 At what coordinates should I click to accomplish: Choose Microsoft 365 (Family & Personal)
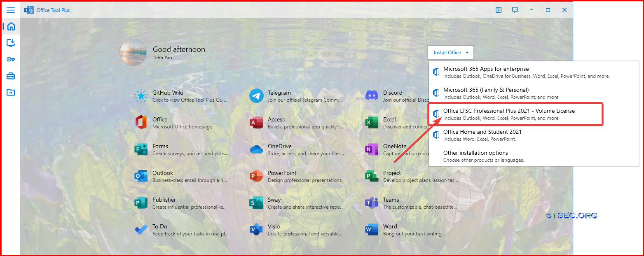click(x=534, y=93)
